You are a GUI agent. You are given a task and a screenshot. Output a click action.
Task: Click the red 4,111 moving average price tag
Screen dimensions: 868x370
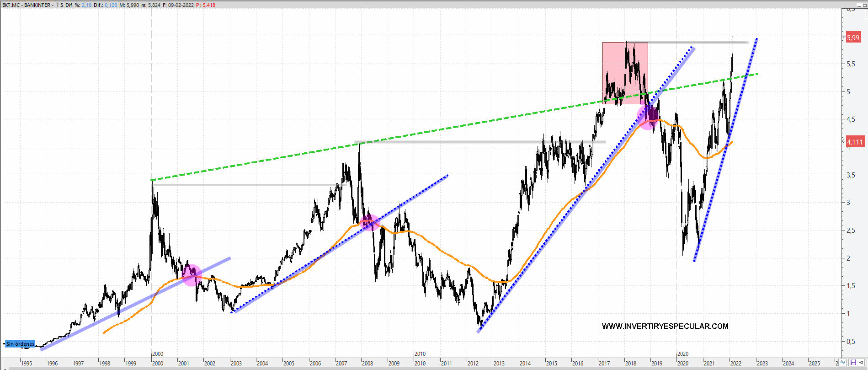(855, 142)
